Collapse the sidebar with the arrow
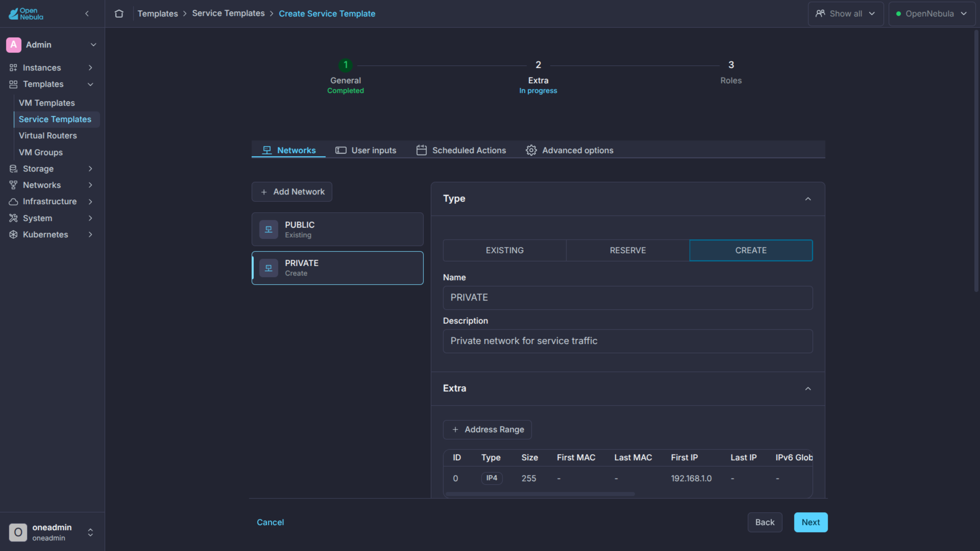This screenshot has width=980, height=551. 87,14
